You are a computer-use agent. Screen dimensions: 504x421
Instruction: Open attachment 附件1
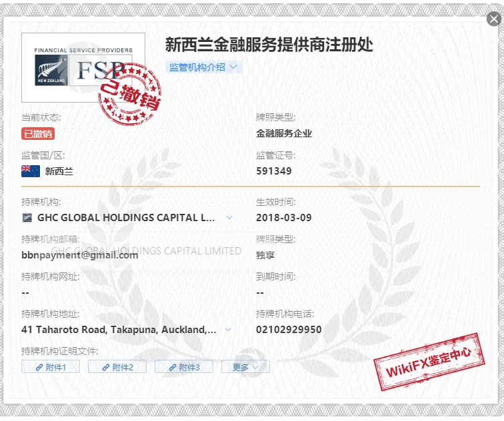click(51, 367)
